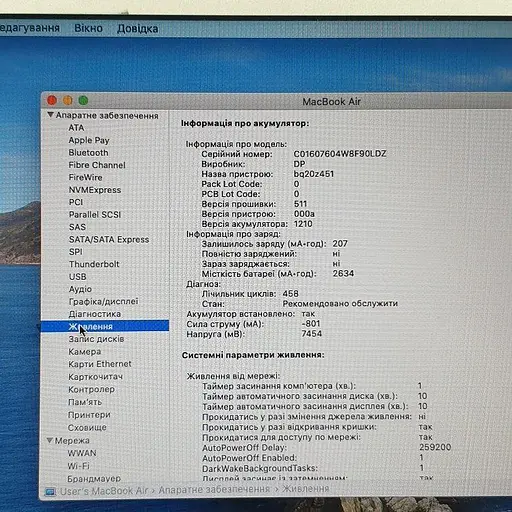Select ATA in the sidebar
The height and width of the screenshot is (512, 512).
pos(76,128)
